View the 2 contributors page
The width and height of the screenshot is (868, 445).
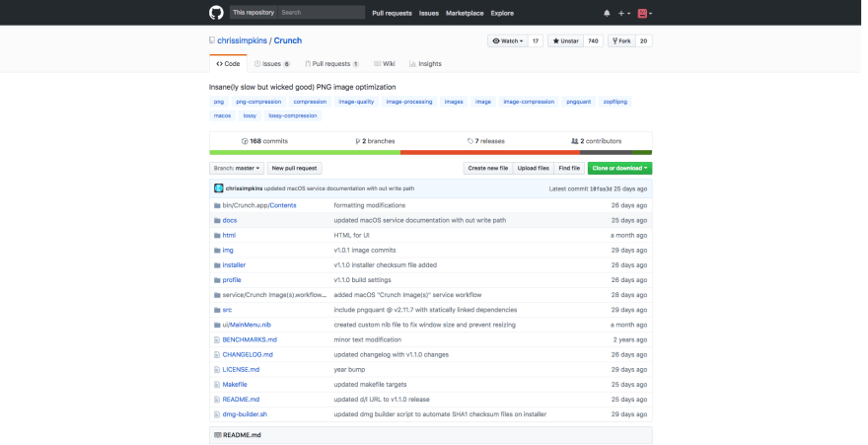tap(596, 141)
